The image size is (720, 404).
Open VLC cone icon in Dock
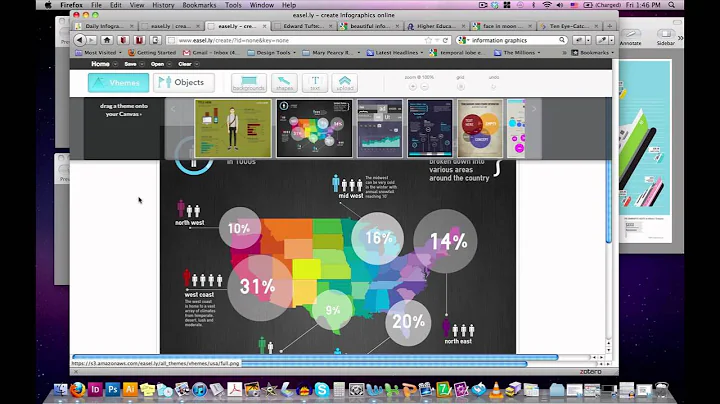coord(495,390)
